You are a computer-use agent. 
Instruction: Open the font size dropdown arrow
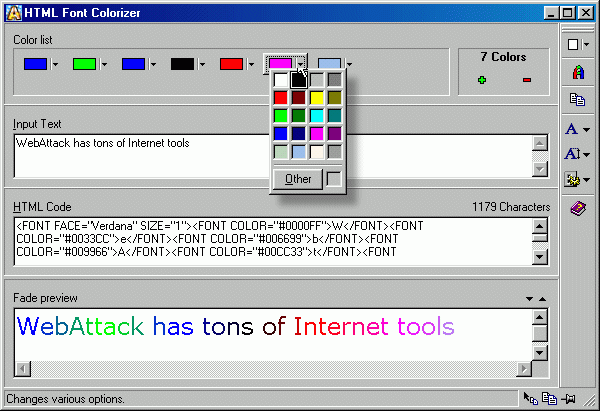point(586,155)
